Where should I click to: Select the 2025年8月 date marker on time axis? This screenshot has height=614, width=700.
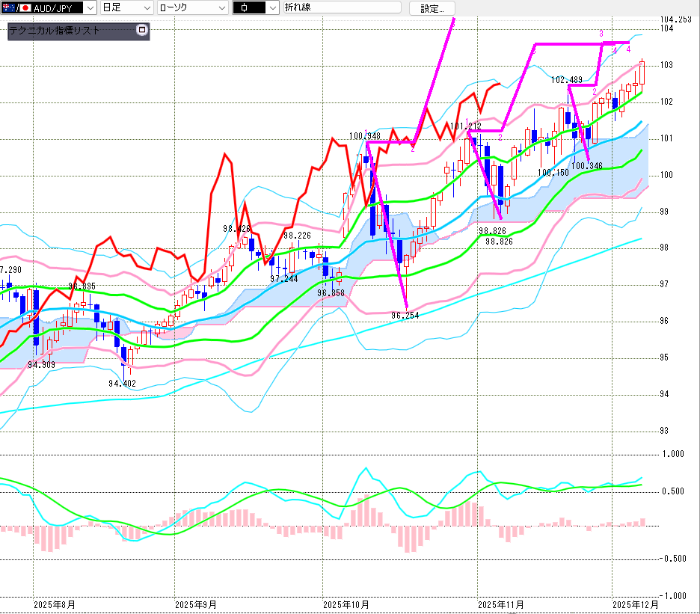pyautogui.click(x=55, y=604)
